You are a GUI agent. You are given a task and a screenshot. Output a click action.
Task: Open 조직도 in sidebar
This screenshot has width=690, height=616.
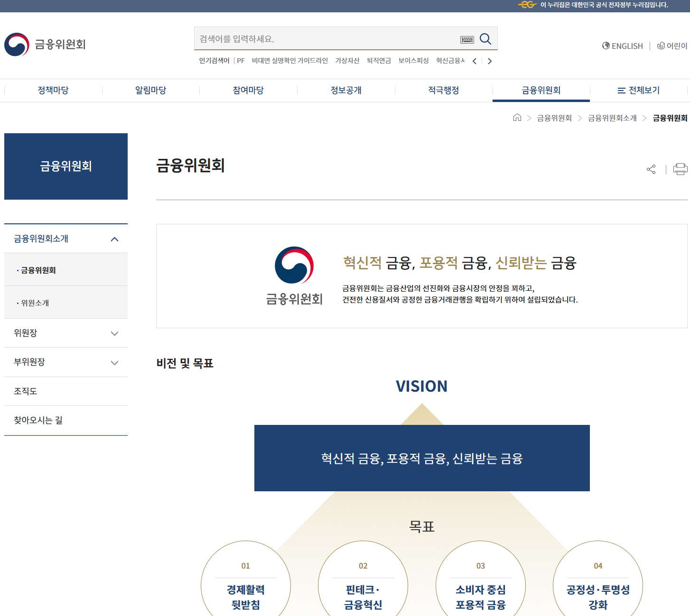pos(66,391)
